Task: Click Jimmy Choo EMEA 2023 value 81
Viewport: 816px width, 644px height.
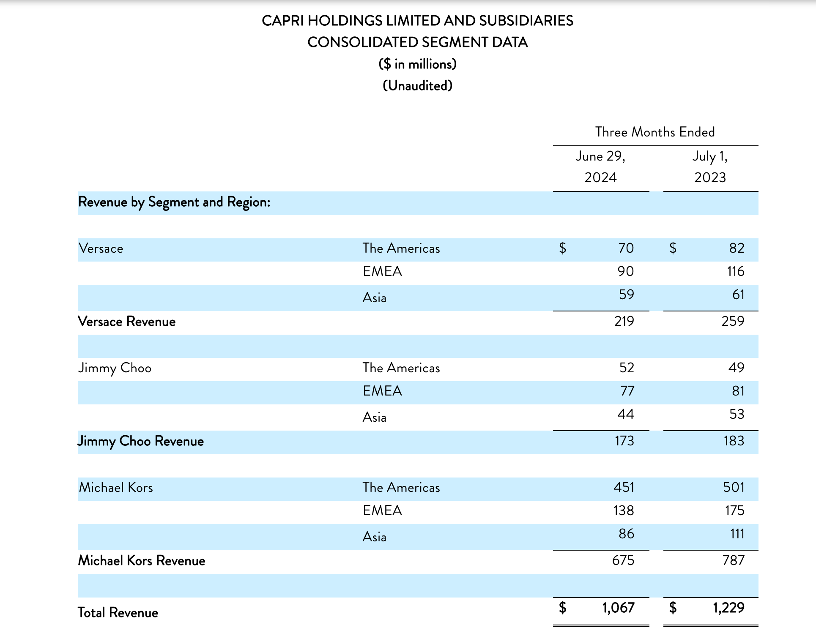Action: (x=738, y=391)
